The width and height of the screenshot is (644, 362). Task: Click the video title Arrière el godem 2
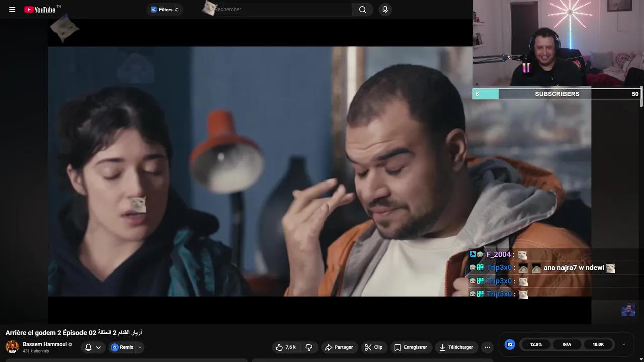(x=73, y=333)
